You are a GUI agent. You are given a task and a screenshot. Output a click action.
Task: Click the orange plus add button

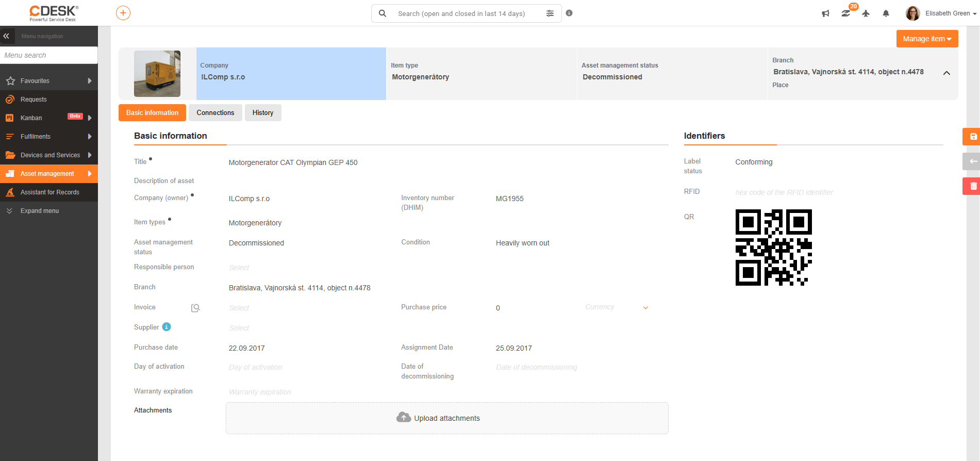[123, 13]
